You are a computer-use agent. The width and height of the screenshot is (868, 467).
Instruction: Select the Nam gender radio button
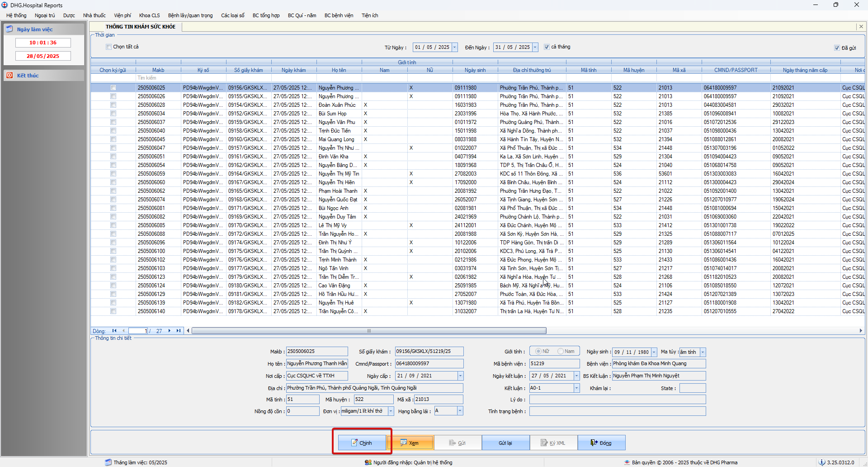coord(561,351)
